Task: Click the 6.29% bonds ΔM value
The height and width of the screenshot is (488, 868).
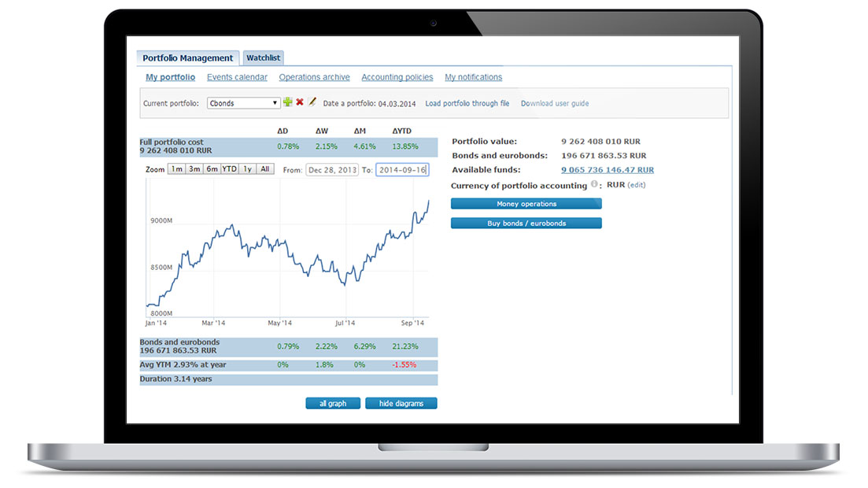Action: click(364, 347)
